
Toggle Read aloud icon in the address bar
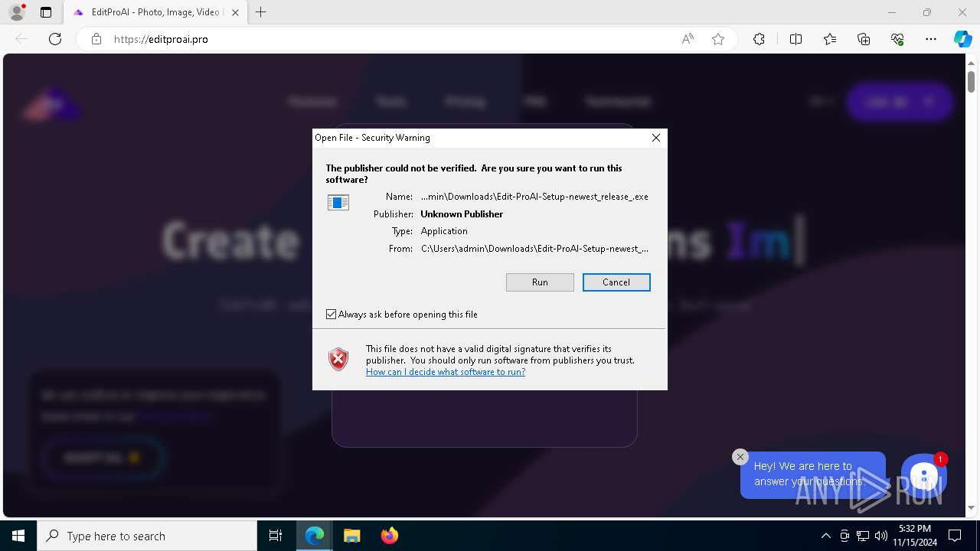(x=688, y=39)
